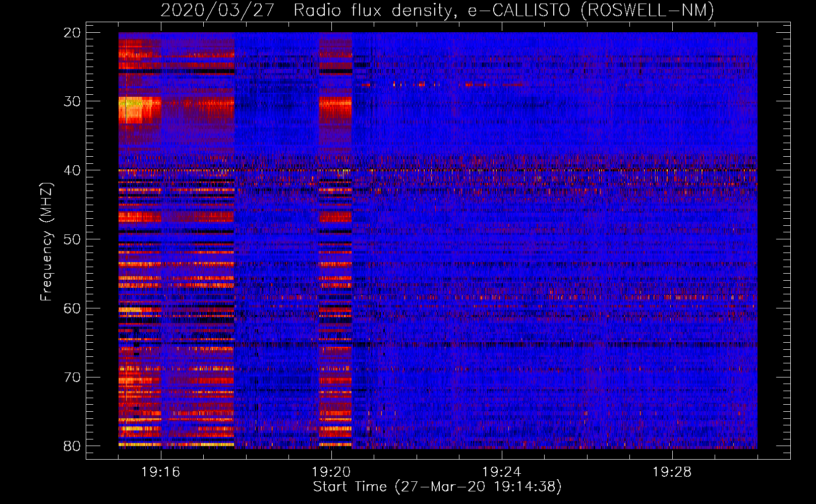The width and height of the screenshot is (816, 504).
Task: Click the 70 frequency tick label
Action: 72,377
